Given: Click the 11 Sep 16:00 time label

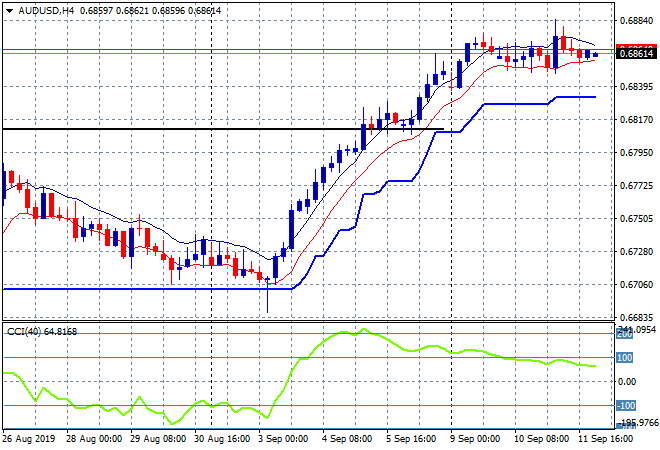Looking at the screenshot, I should coord(606,439).
